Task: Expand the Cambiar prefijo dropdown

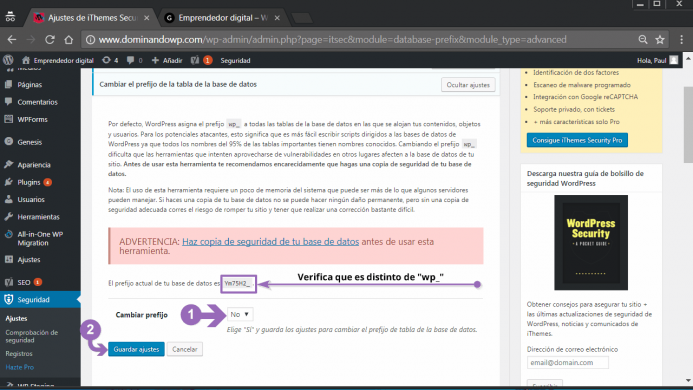Action: [x=240, y=314]
